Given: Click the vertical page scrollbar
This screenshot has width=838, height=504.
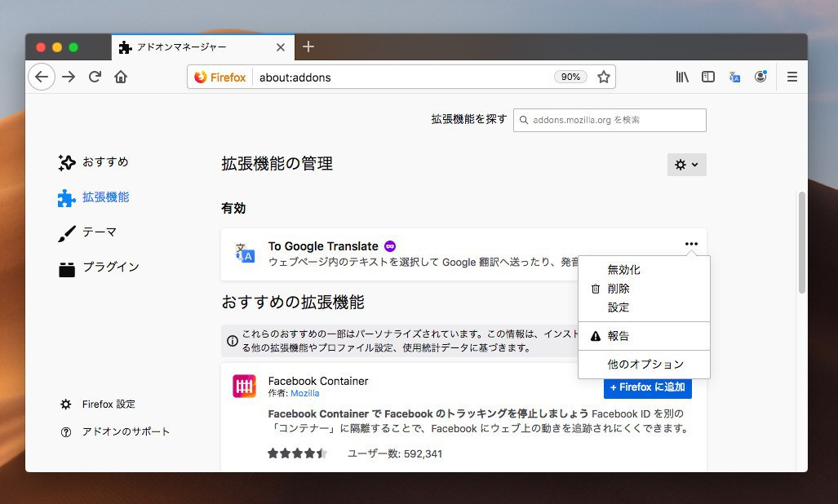Looking at the screenshot, I should (801, 242).
